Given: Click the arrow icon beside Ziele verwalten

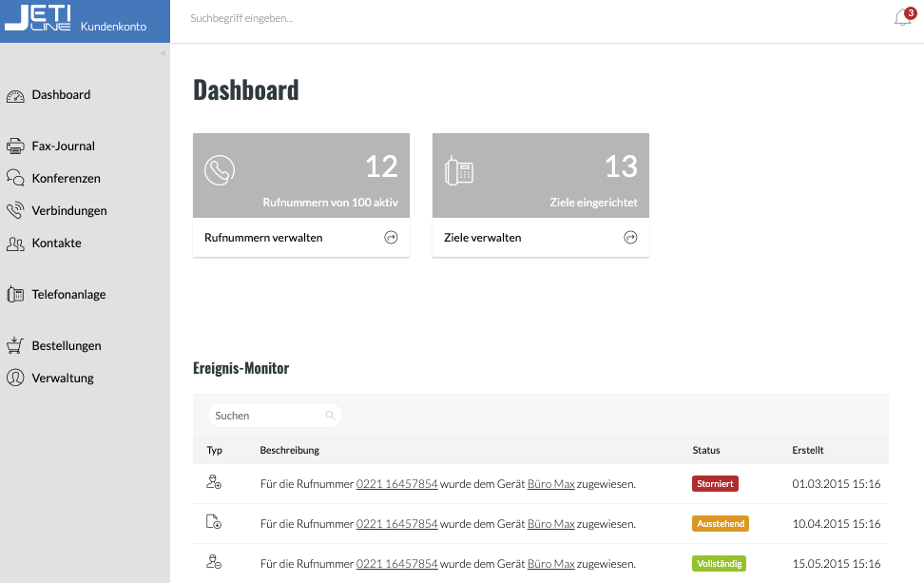Looking at the screenshot, I should point(630,238).
